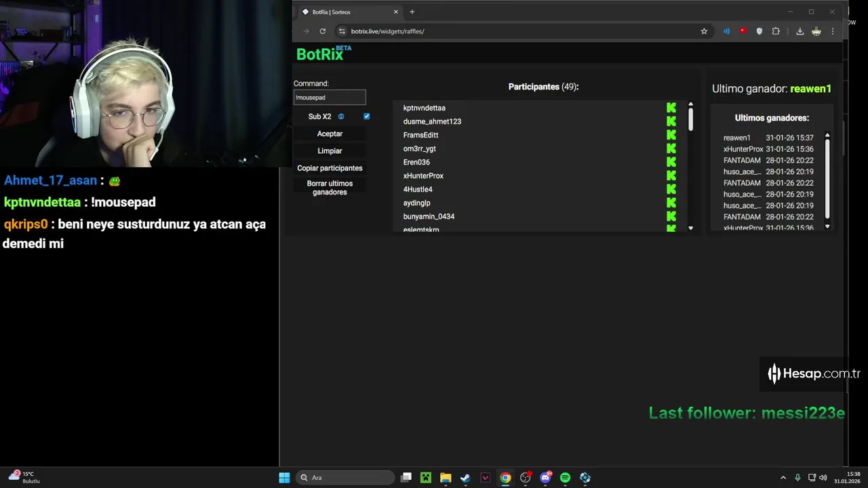Open volume control in system tray

click(x=823, y=478)
